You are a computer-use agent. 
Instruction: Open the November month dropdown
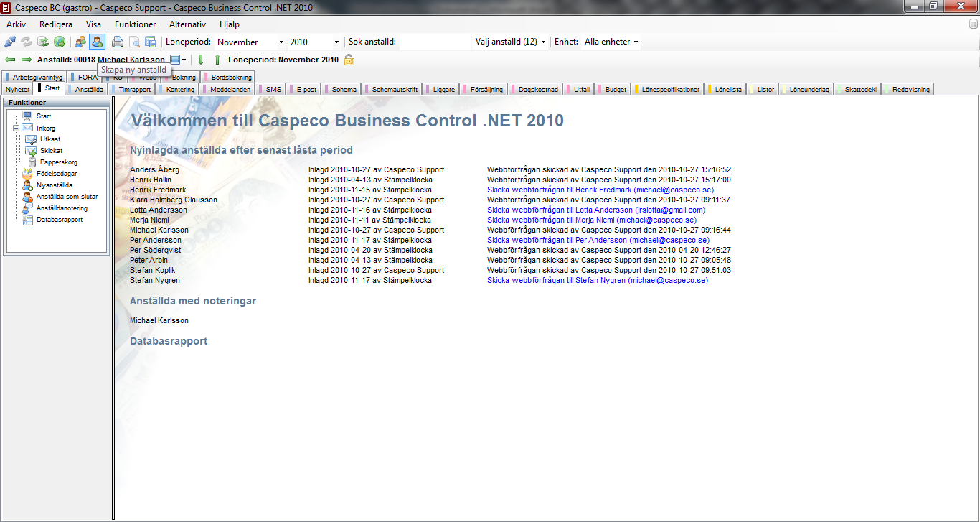(x=281, y=42)
